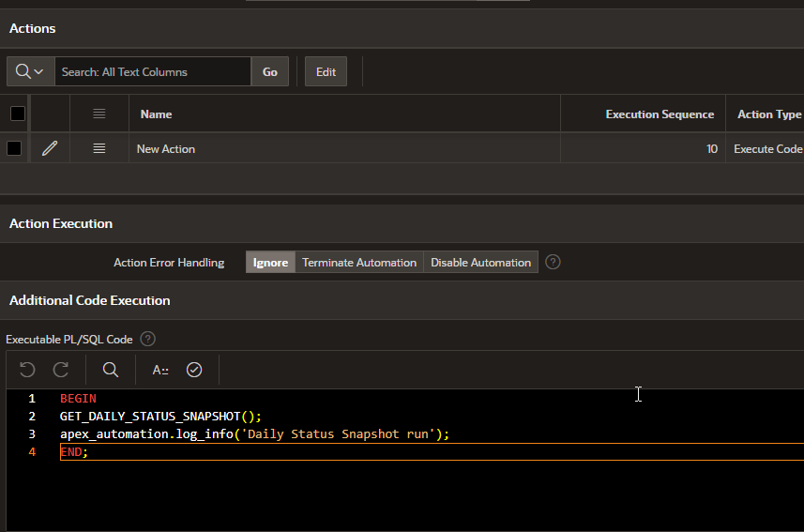Click the row menu icon in table header
This screenshot has width=804, height=532.
(99, 114)
